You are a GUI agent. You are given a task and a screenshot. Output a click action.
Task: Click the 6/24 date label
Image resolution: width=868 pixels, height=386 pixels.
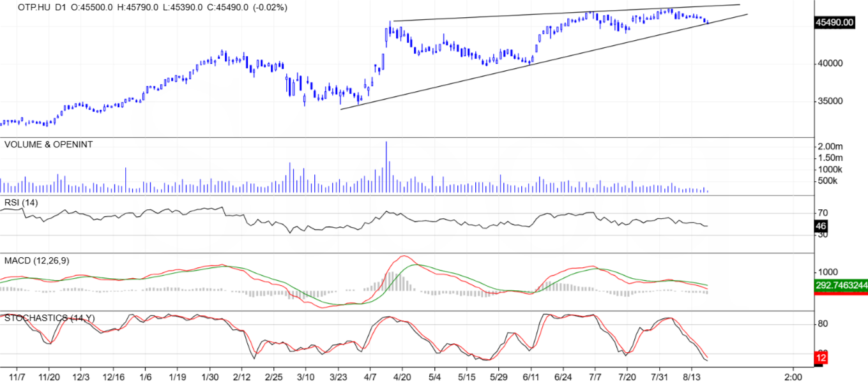click(x=563, y=378)
